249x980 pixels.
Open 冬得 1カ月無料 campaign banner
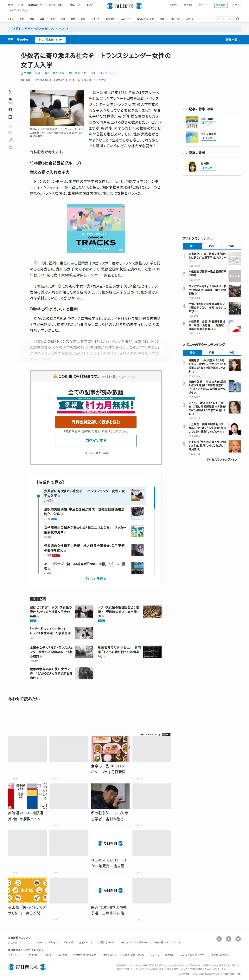124,29
